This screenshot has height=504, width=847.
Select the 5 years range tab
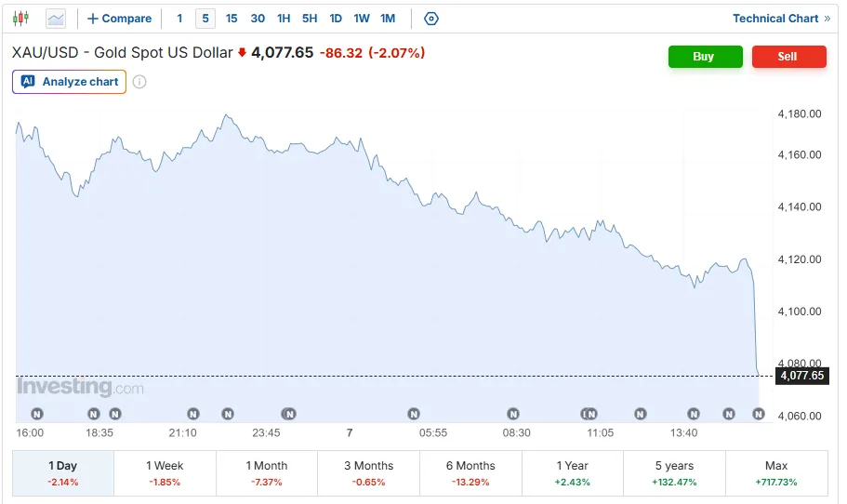click(x=674, y=473)
